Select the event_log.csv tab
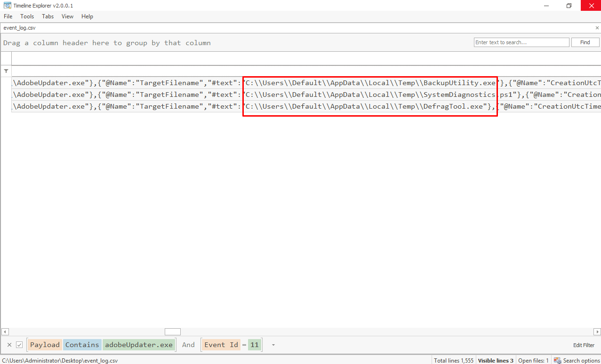 coord(19,28)
